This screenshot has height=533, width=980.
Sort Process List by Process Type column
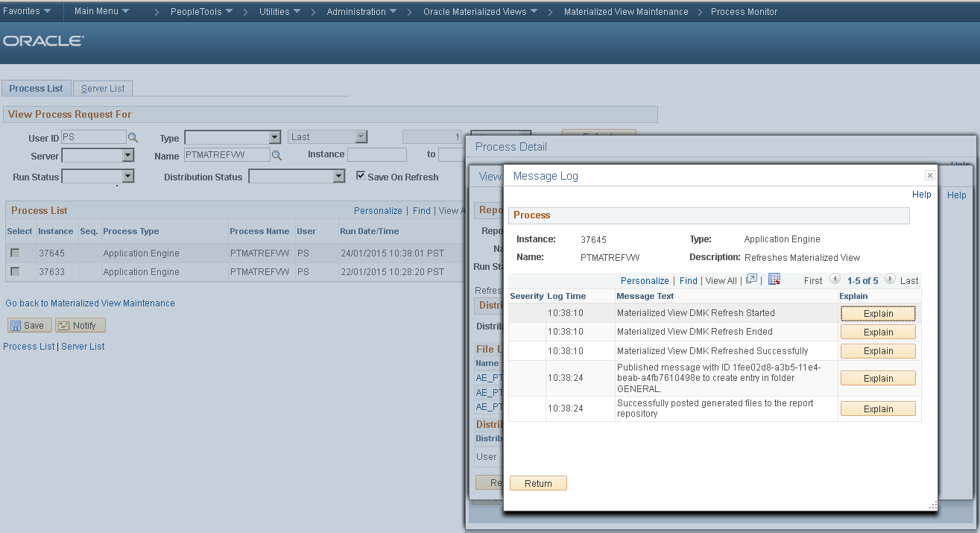(130, 231)
